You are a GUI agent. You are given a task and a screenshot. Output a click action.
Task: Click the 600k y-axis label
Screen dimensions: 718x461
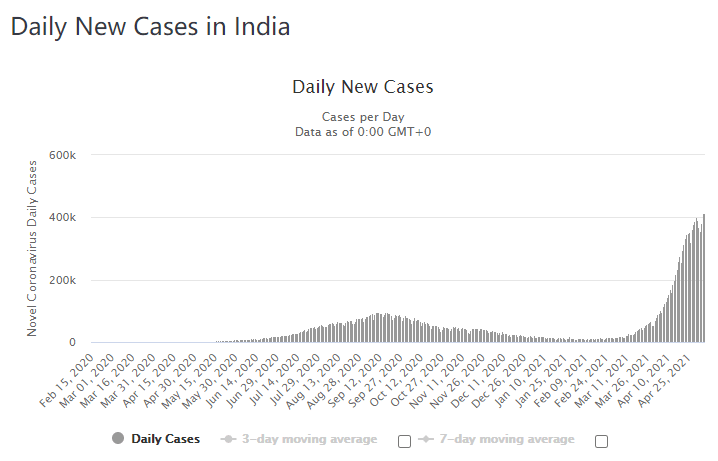tap(63, 155)
